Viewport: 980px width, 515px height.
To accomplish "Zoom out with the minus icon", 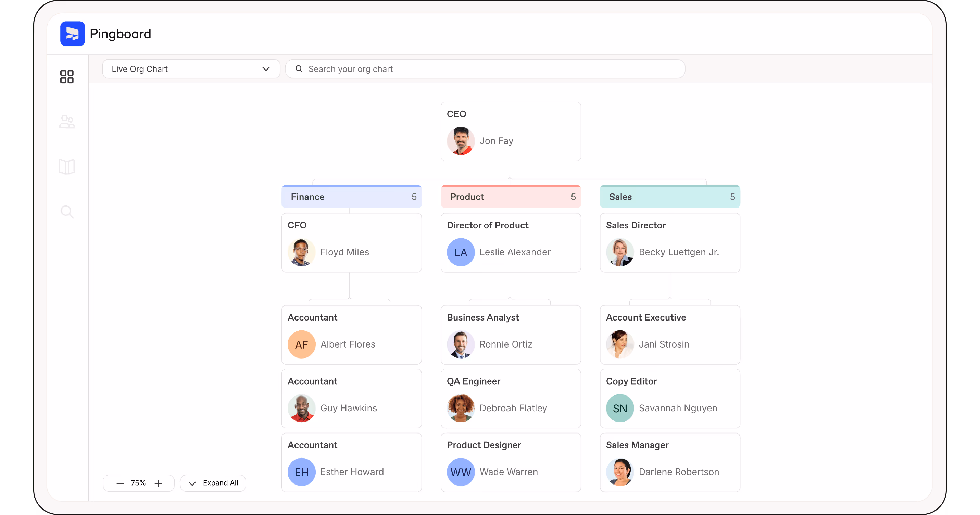I will pos(120,483).
